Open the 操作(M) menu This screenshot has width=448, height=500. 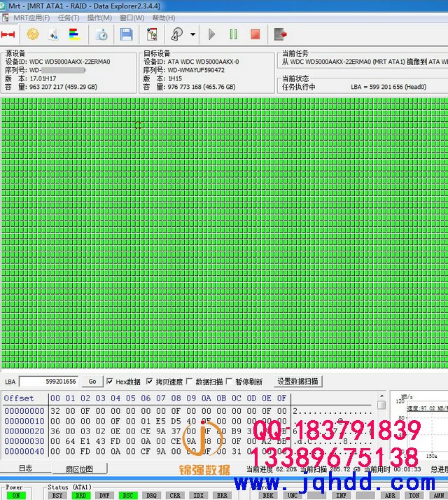click(x=99, y=18)
